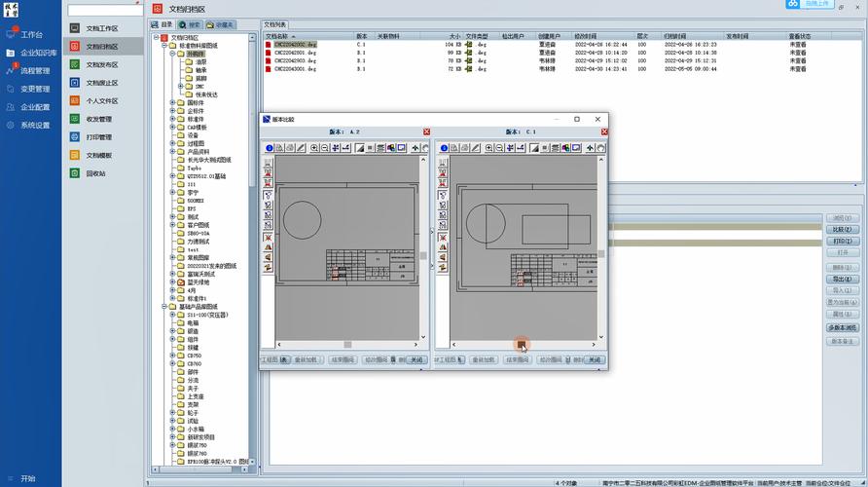The width and height of the screenshot is (868, 487).
Task: Click info icon in left version viewer toolbar
Action: (268, 148)
